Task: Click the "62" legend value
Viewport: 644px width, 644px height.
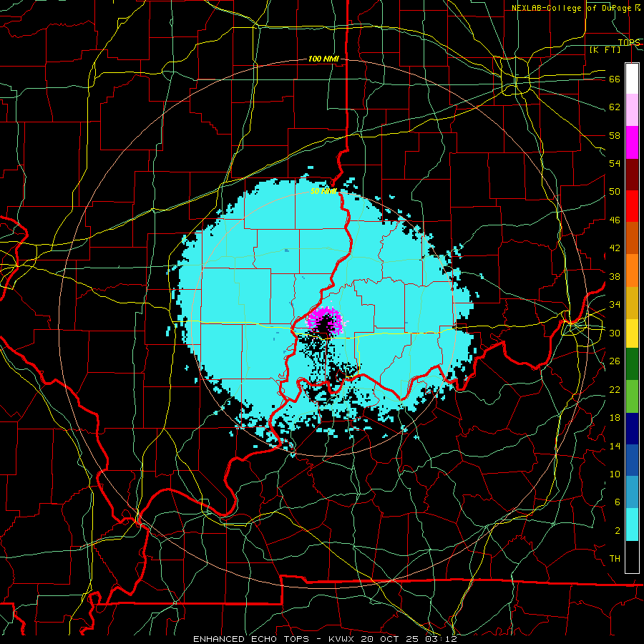Action: pyautogui.click(x=615, y=107)
